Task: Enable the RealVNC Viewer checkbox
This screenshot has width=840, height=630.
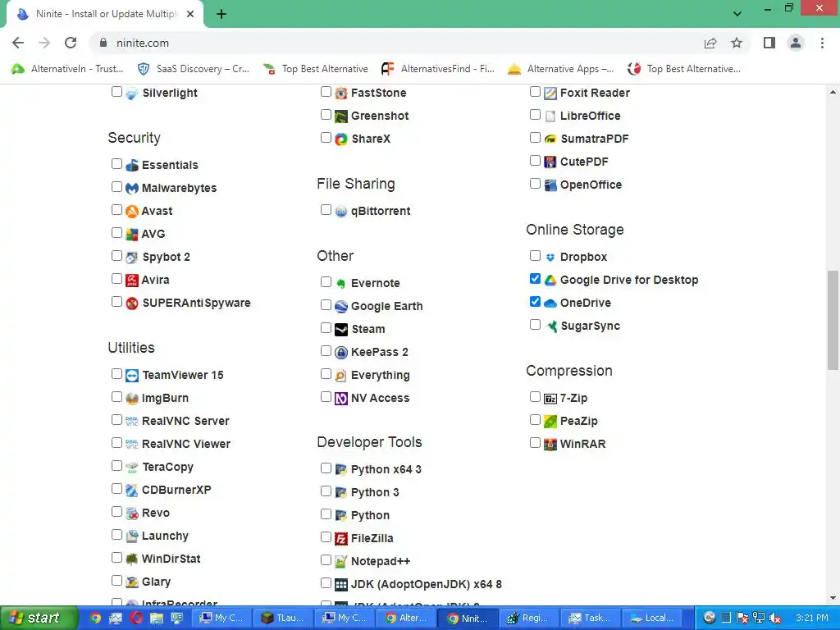Action: point(116,442)
